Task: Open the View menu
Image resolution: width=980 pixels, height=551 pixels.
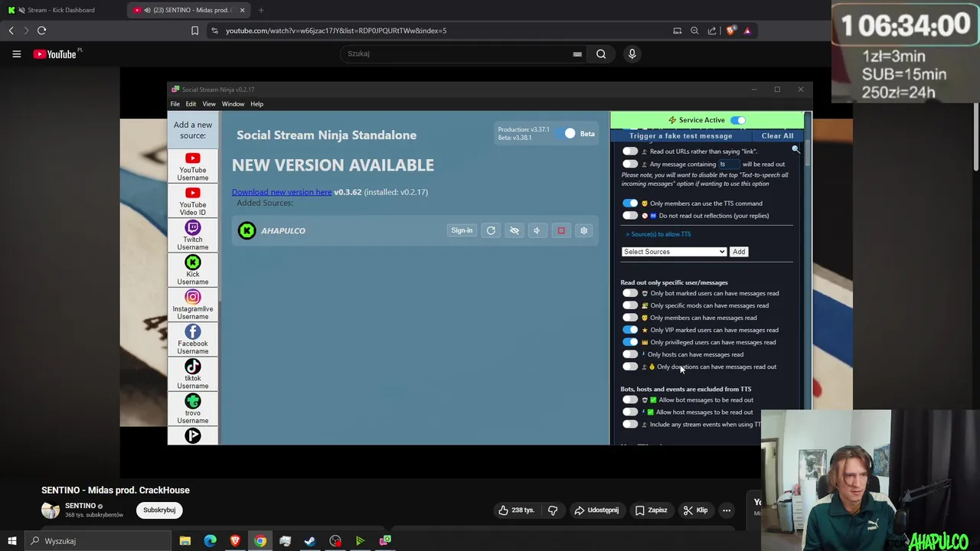Action: point(209,104)
